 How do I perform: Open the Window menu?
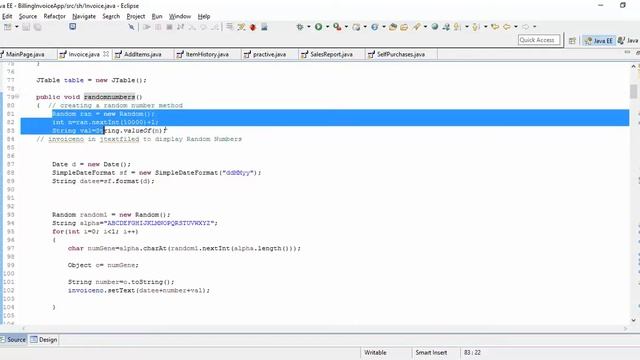180,16
